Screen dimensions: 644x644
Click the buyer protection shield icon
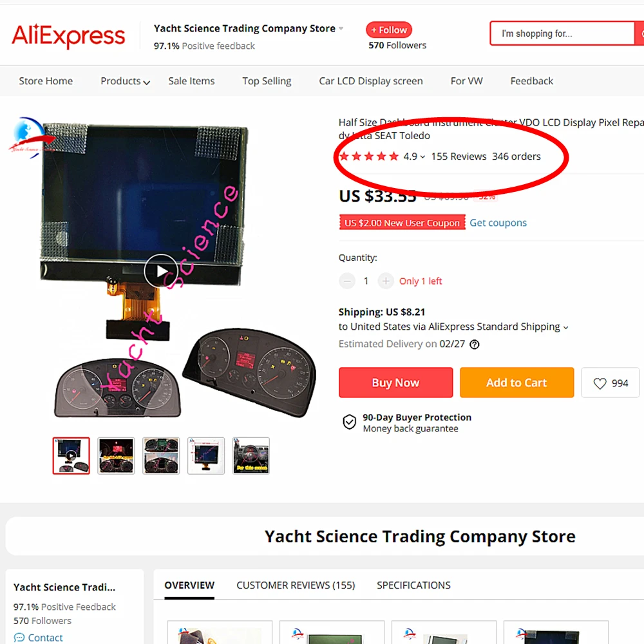click(x=349, y=422)
